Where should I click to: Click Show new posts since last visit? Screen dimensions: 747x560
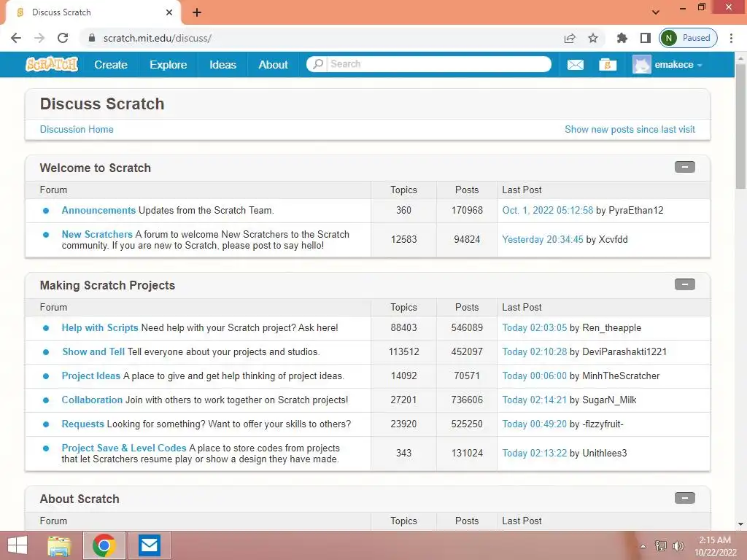click(630, 130)
